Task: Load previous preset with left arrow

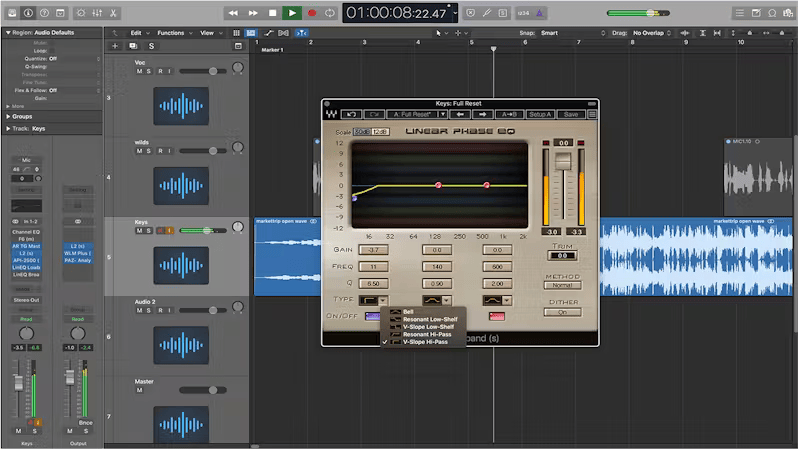Action: coord(460,115)
